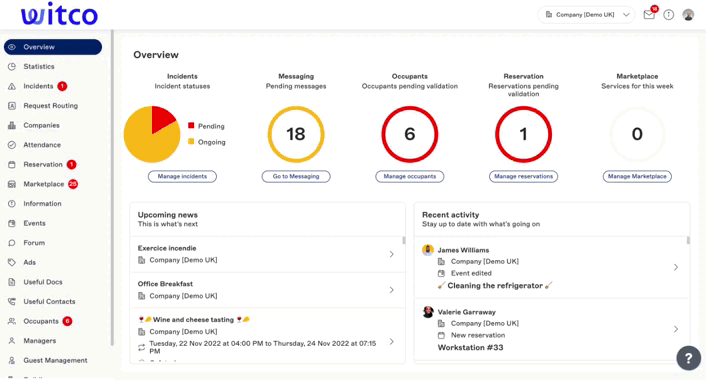
Task: Click the Managers person icon
Action: click(12, 341)
